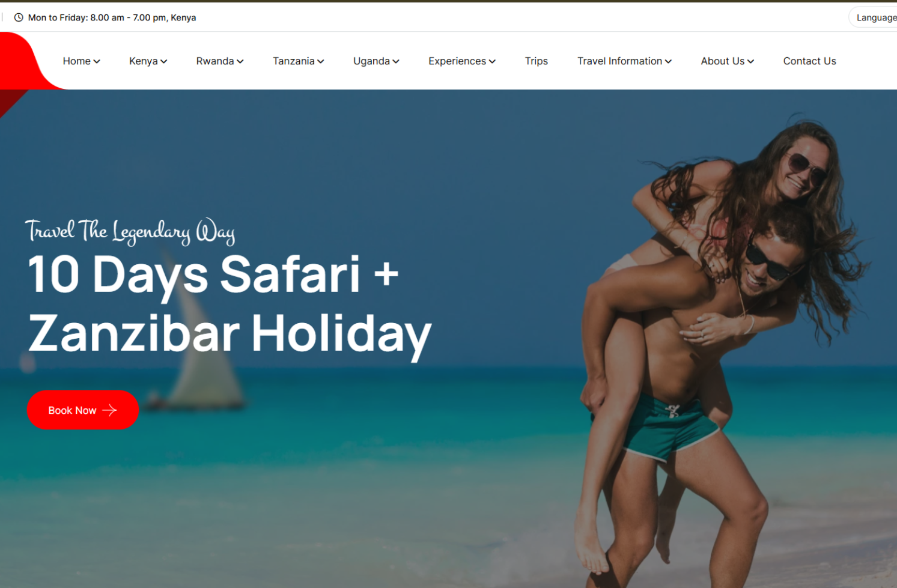Click the red curved logo corner shape
The height and width of the screenshot is (588, 897).
pyautogui.click(x=27, y=61)
